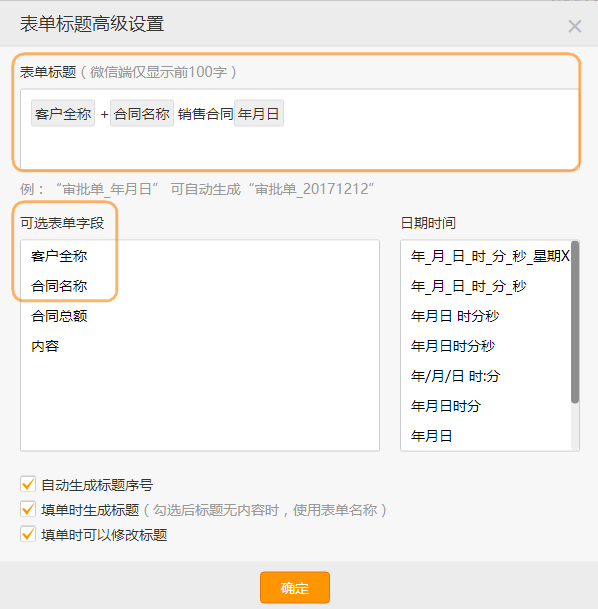The image size is (598, 609).
Task: Add 合同总额 field to the title
Action: tap(59, 316)
